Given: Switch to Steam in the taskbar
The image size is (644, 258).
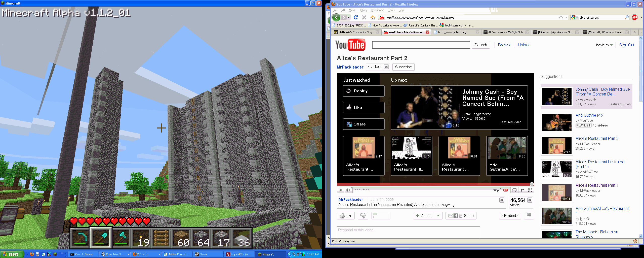Looking at the screenshot, I should point(208,254).
